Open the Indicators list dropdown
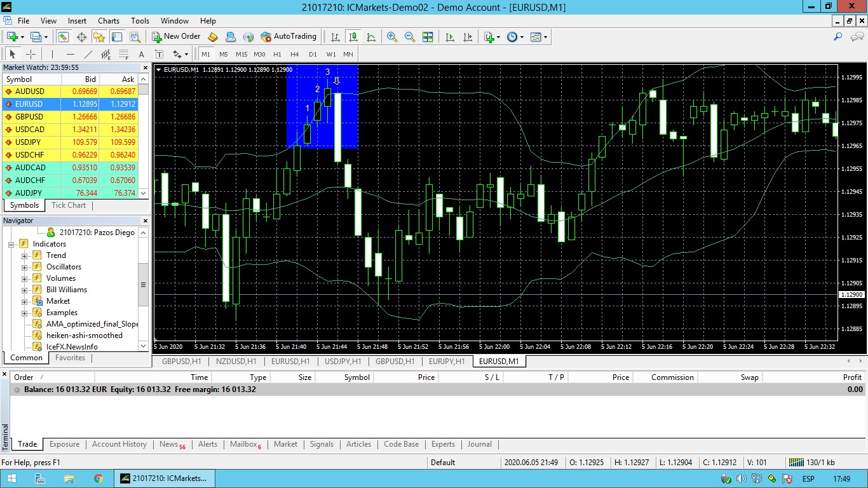868x488 pixels. [492, 37]
